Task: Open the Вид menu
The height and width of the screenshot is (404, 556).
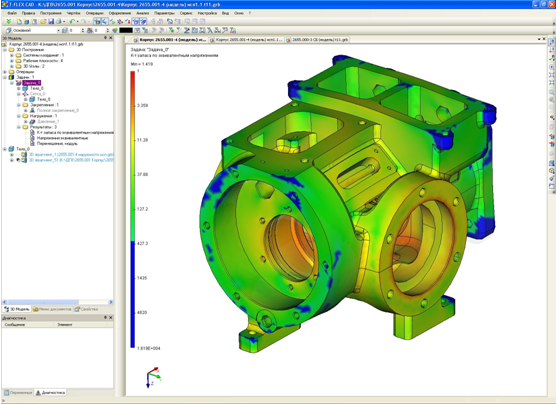Action: click(225, 13)
